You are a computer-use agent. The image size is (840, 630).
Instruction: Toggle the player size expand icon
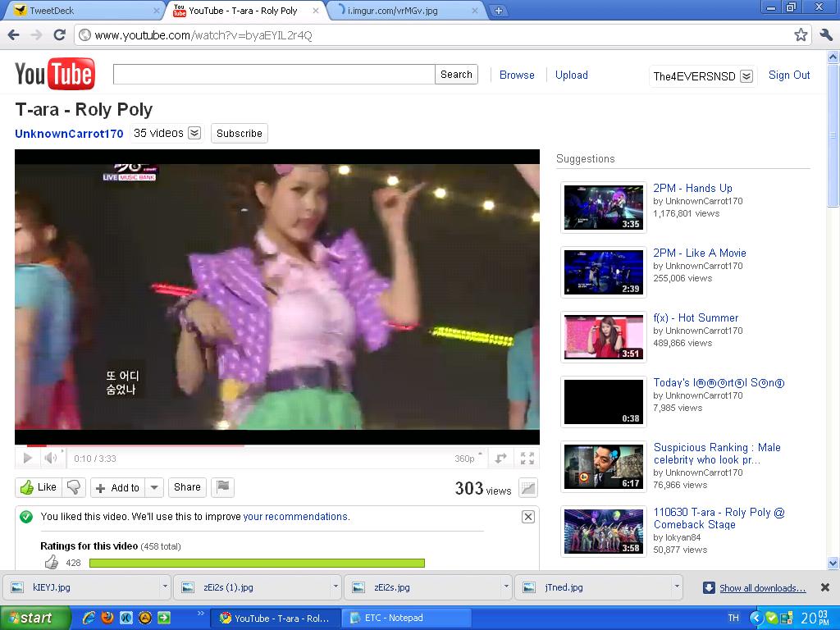(501, 459)
